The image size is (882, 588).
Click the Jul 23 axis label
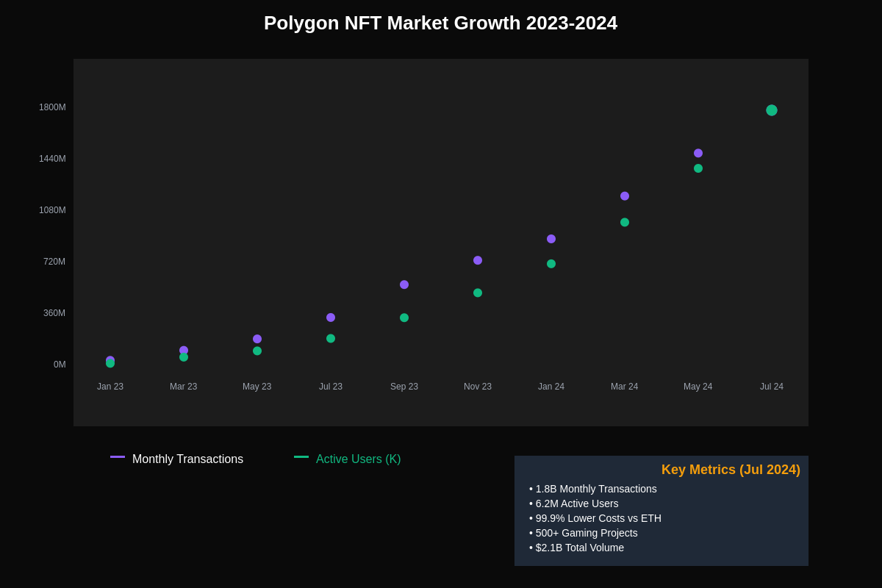tap(331, 387)
